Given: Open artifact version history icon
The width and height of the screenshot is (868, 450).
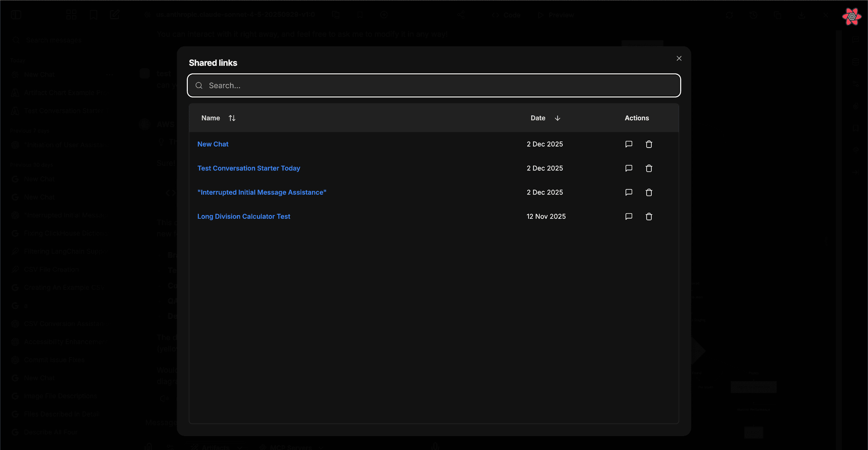Looking at the screenshot, I should [753, 15].
